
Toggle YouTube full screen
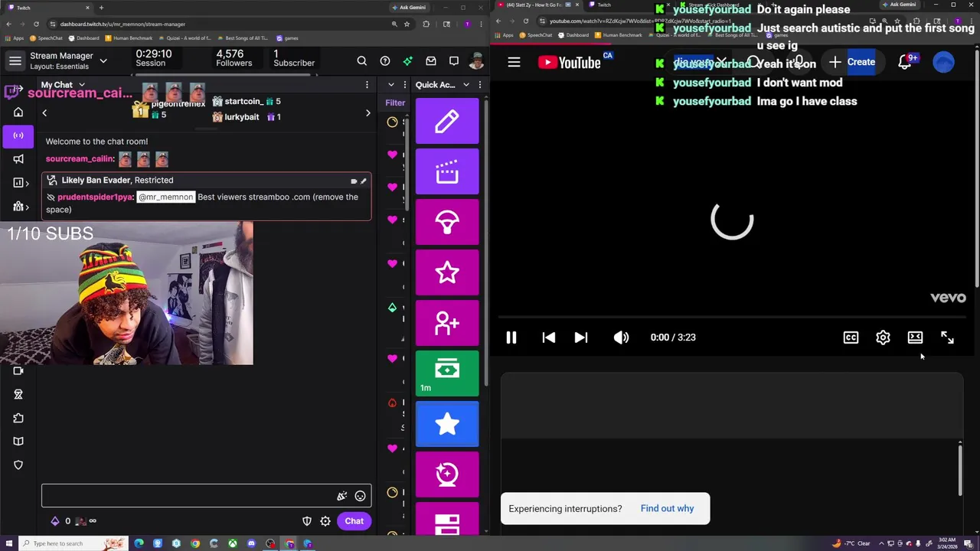(x=947, y=337)
